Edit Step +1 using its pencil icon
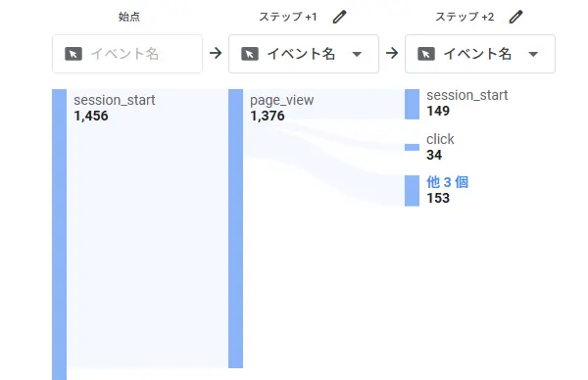The width and height of the screenshot is (588, 380). pyautogui.click(x=340, y=17)
